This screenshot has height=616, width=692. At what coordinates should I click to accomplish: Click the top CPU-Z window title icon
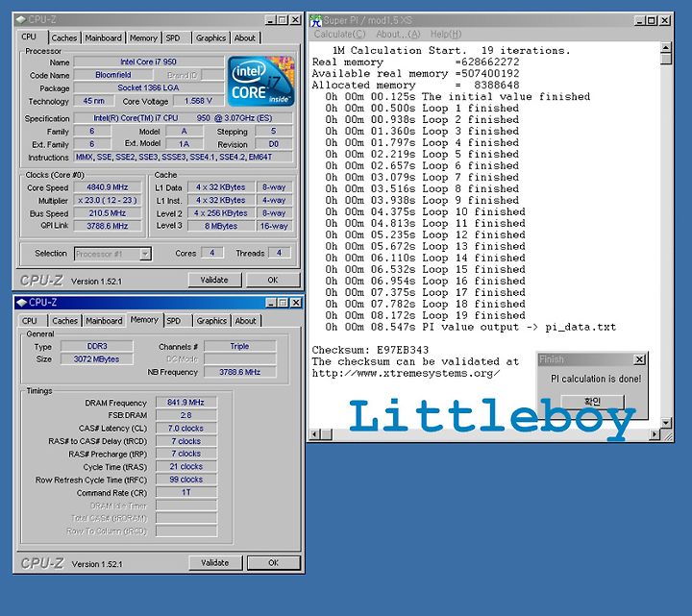point(21,19)
